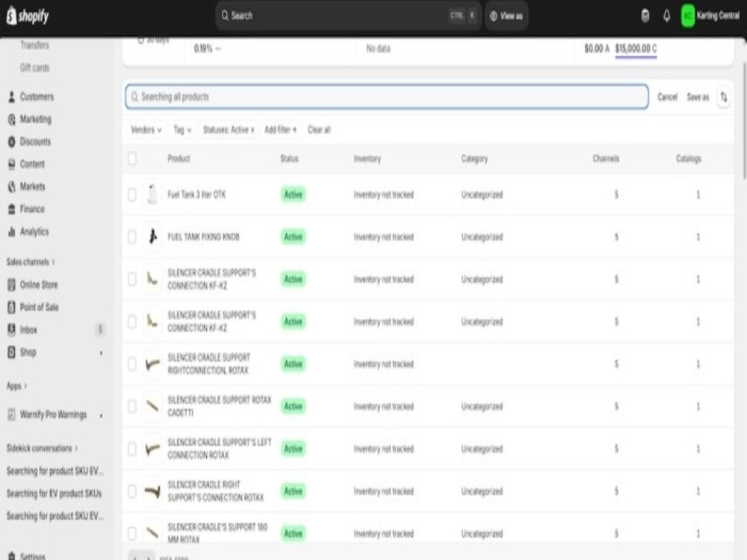
Task: Sort by the Inventory column header
Action: pos(368,158)
